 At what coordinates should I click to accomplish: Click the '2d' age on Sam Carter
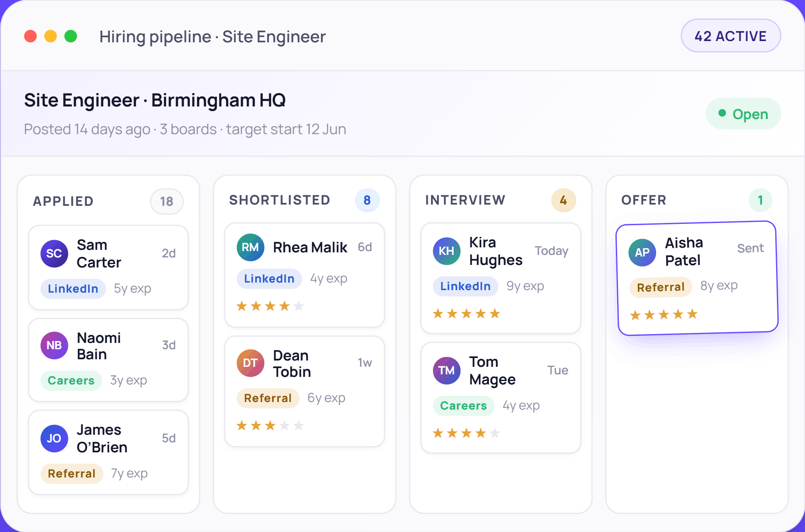point(169,253)
